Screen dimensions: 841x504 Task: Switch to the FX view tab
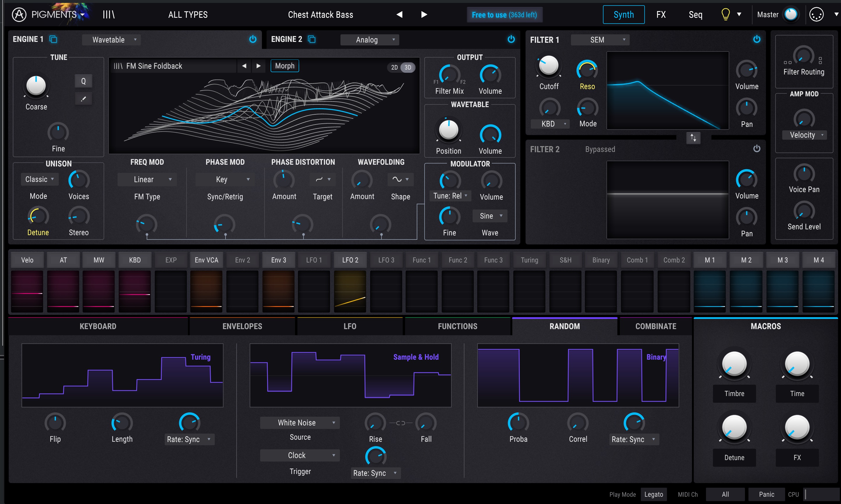pyautogui.click(x=661, y=15)
